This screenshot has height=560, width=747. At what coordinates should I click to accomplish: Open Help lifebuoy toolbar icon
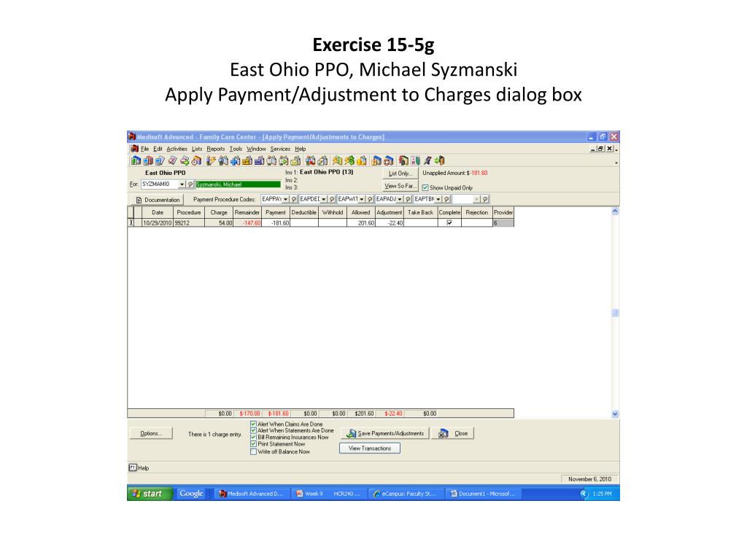[390, 161]
